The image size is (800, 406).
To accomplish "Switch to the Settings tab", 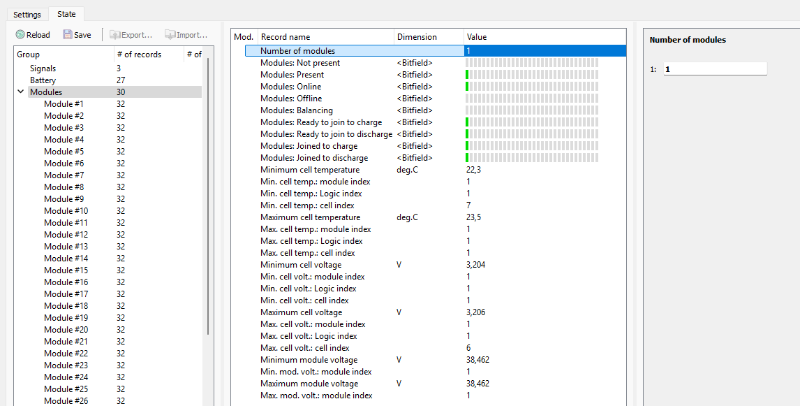I will (27, 15).
